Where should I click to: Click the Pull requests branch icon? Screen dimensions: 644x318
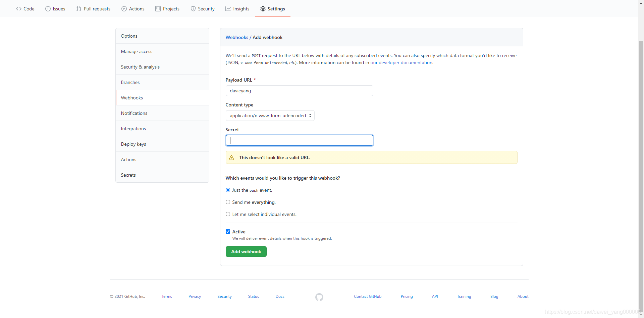click(79, 9)
